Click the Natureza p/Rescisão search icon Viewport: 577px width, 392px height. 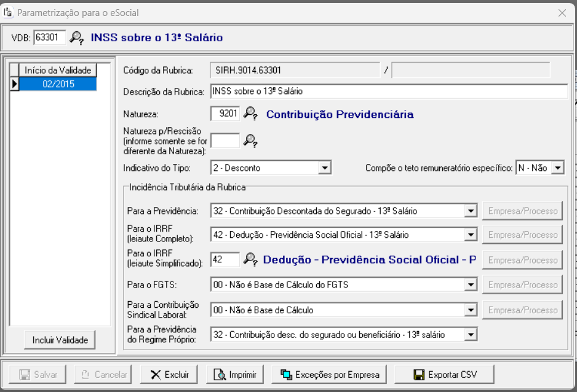(250, 141)
